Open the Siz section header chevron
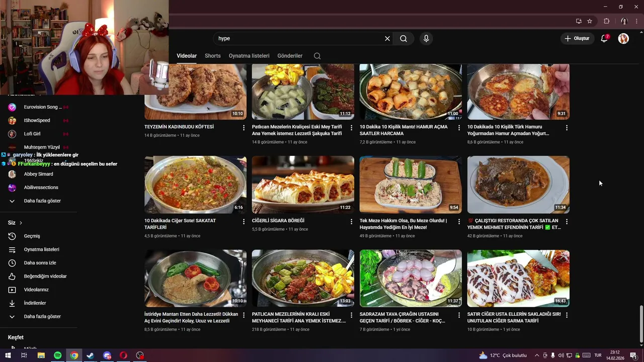The height and width of the screenshot is (362, 644). click(x=21, y=223)
